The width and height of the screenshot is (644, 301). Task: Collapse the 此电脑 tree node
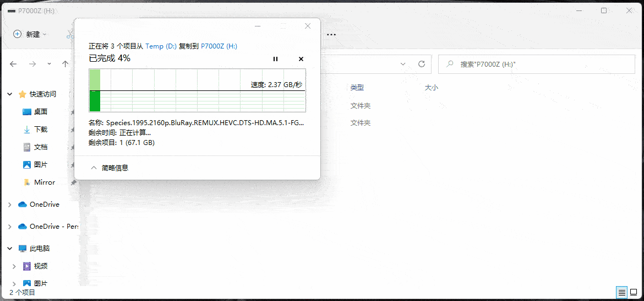point(10,249)
